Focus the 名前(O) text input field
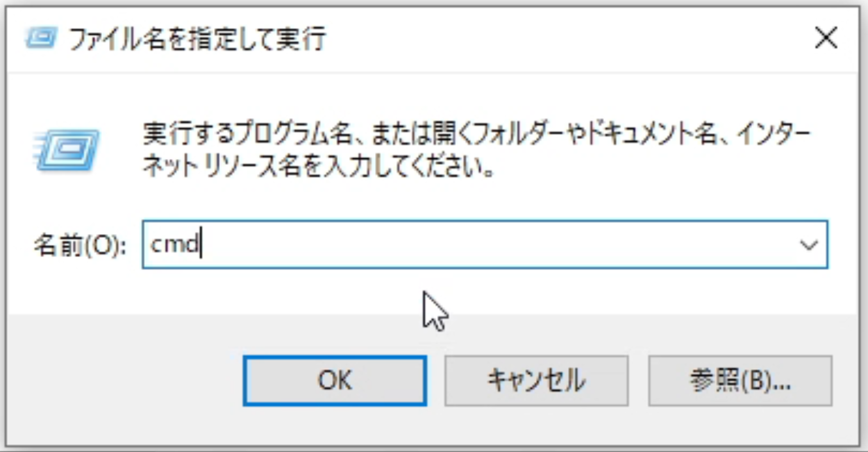 pyautogui.click(x=485, y=244)
